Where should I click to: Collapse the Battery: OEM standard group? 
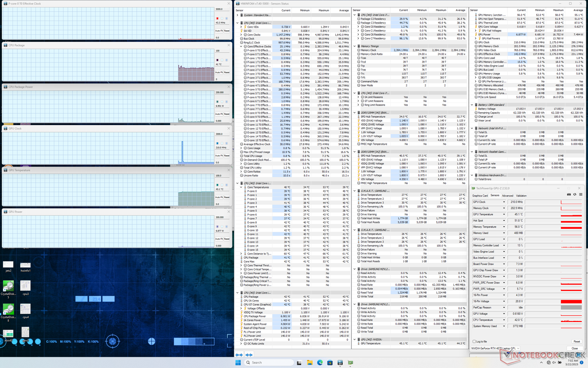click(x=472, y=105)
